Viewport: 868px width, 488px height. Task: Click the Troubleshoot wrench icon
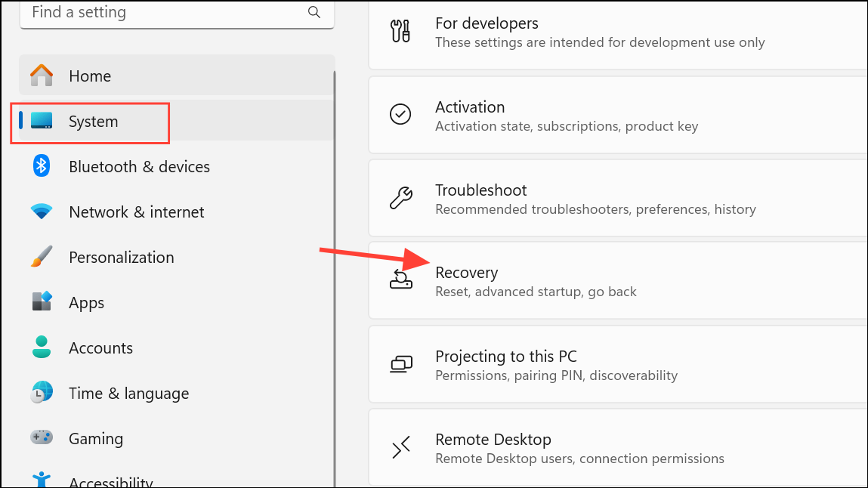pos(400,198)
